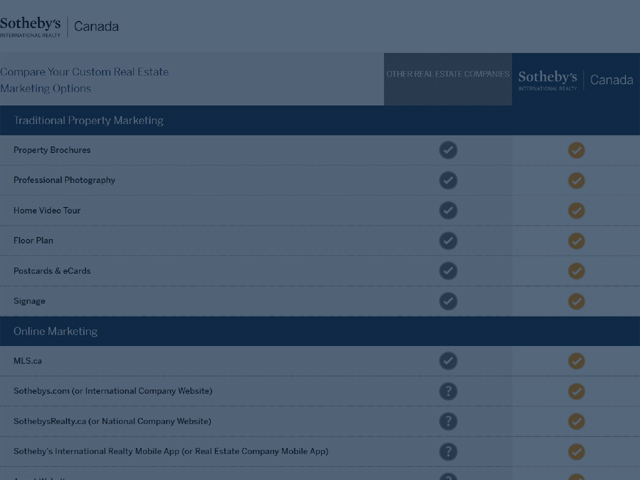Click the gold checkmark for Mobile App row

pos(576,451)
